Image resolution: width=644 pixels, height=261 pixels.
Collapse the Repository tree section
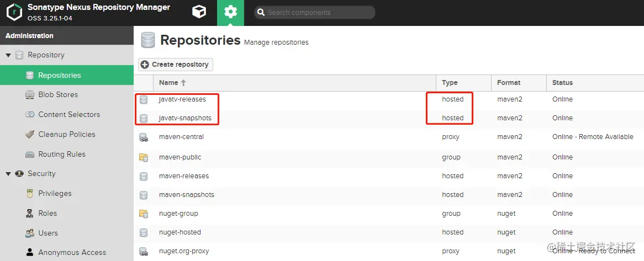point(8,55)
